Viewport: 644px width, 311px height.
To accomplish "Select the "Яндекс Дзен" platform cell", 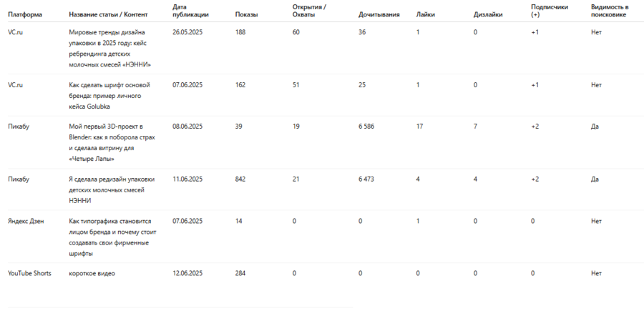I will pos(26,221).
